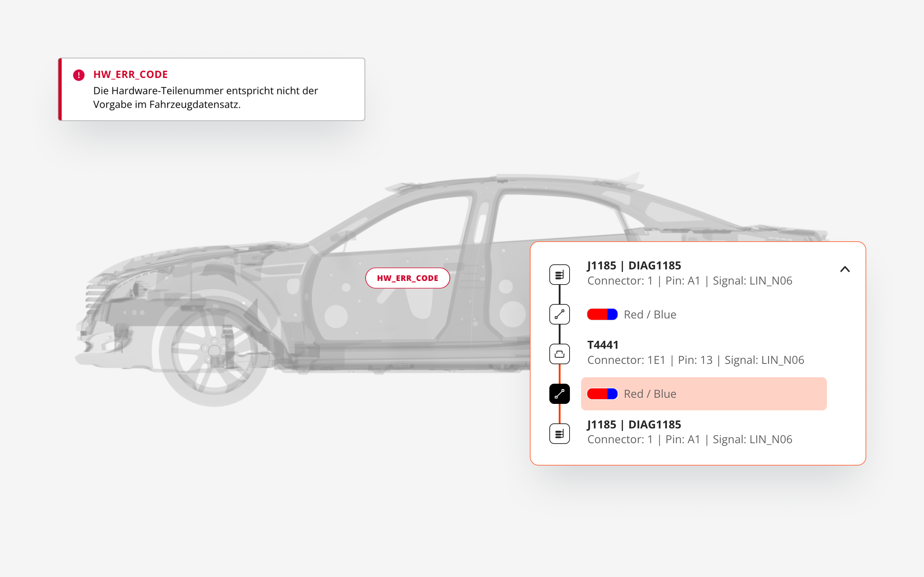Image resolution: width=924 pixels, height=577 pixels.
Task: Click the first wire segment icon
Action: pos(559,314)
